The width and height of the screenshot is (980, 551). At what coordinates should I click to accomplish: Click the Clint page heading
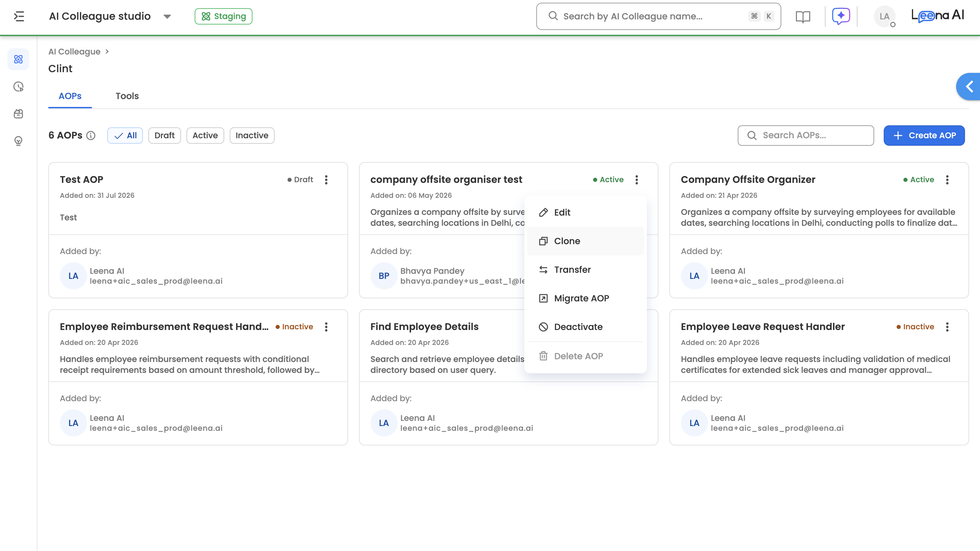tap(60, 68)
